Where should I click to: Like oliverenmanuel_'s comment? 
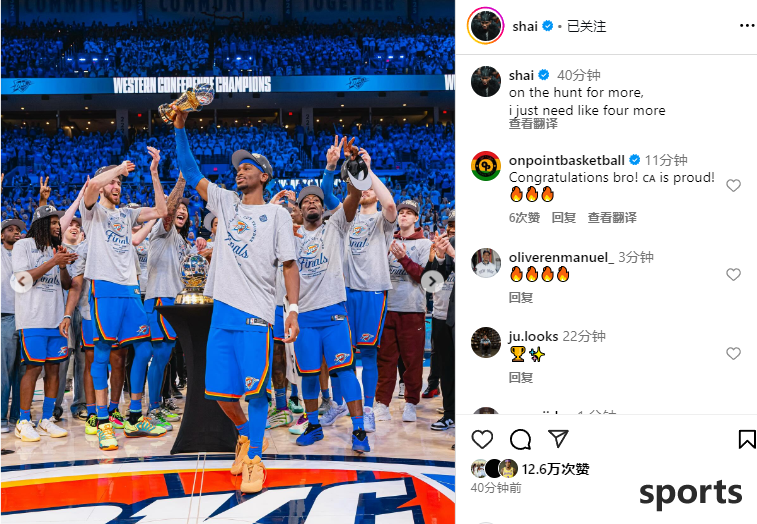[733, 274]
